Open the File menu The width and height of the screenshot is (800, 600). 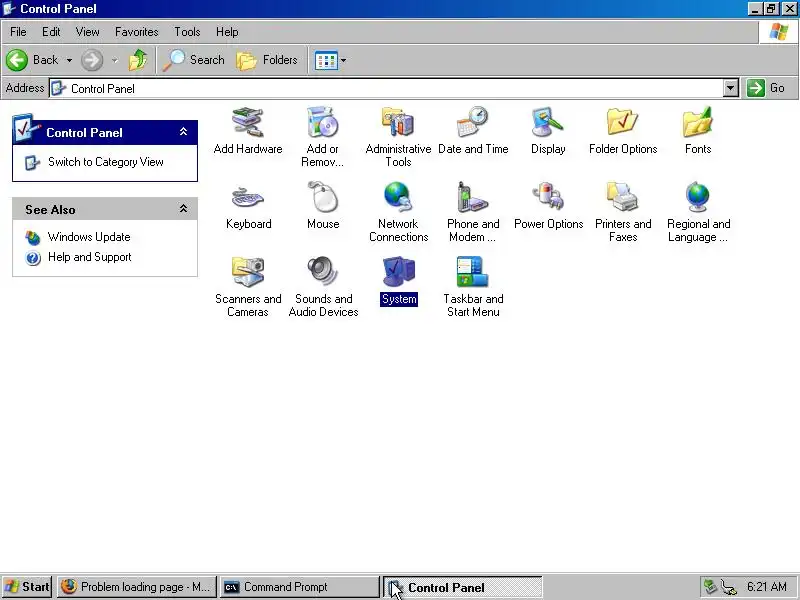point(18,32)
